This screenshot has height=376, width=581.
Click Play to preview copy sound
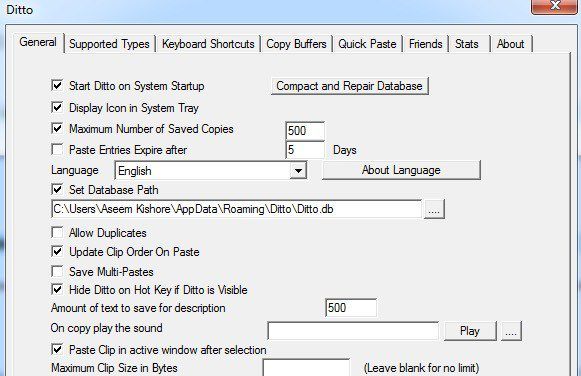(470, 331)
